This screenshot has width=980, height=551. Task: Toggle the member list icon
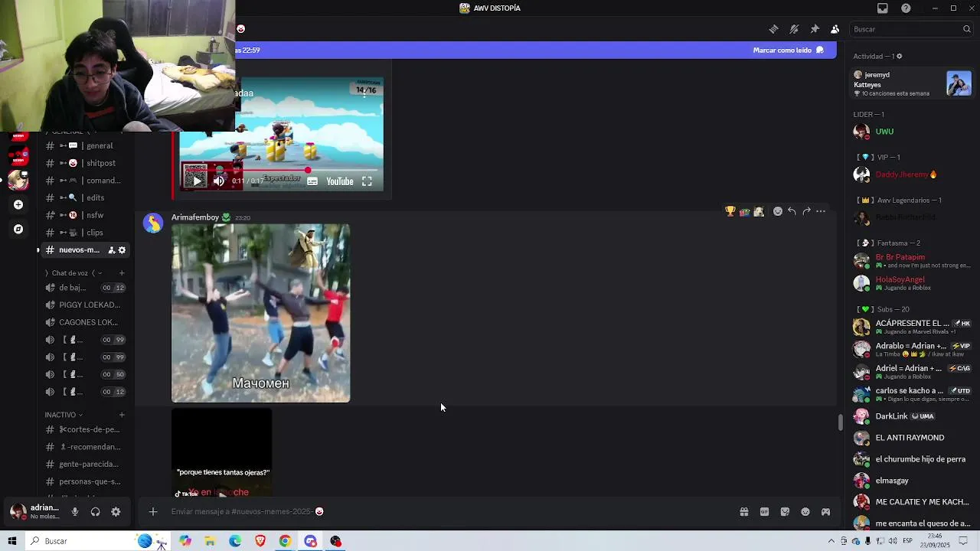[x=835, y=29]
